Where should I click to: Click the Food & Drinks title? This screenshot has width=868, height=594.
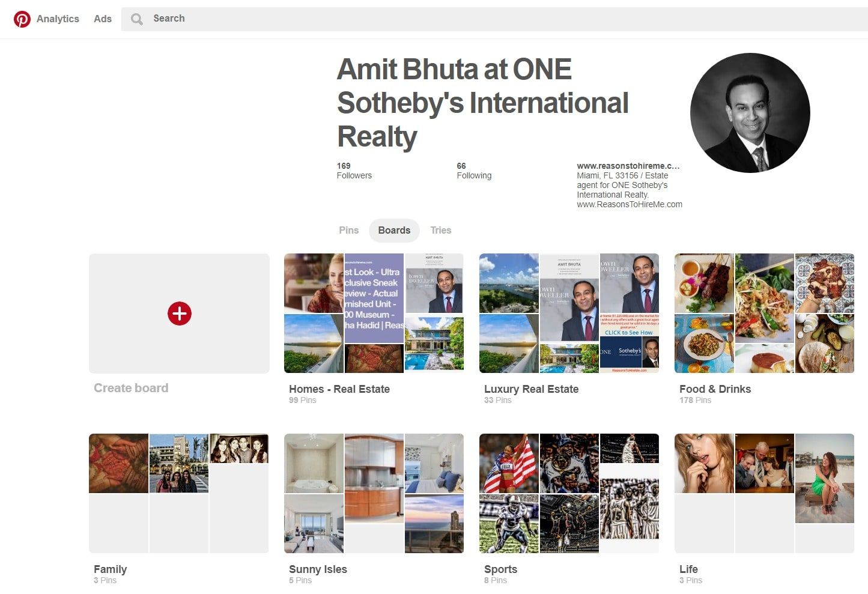(715, 389)
